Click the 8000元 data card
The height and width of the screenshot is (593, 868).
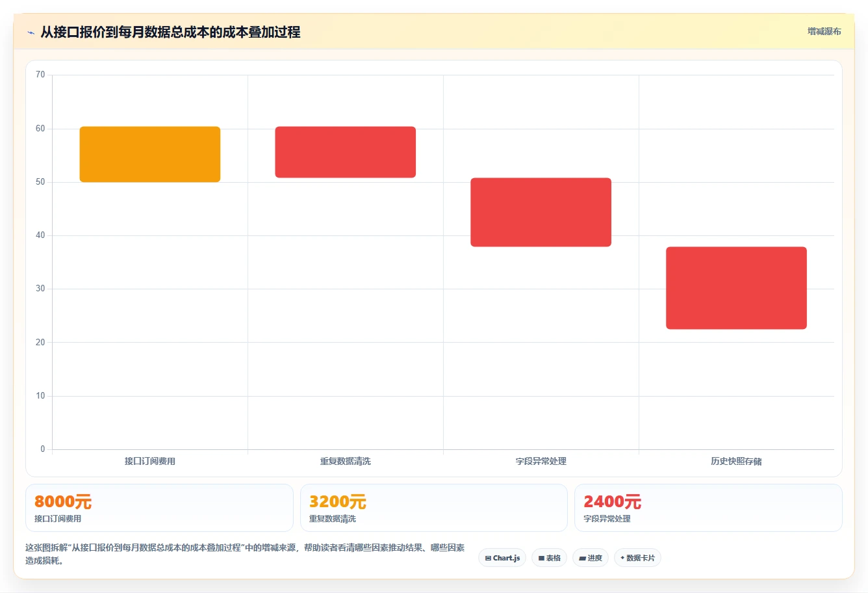[x=159, y=508]
